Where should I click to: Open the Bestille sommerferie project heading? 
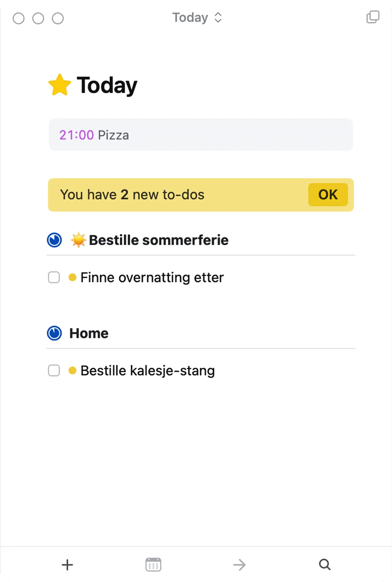click(159, 240)
